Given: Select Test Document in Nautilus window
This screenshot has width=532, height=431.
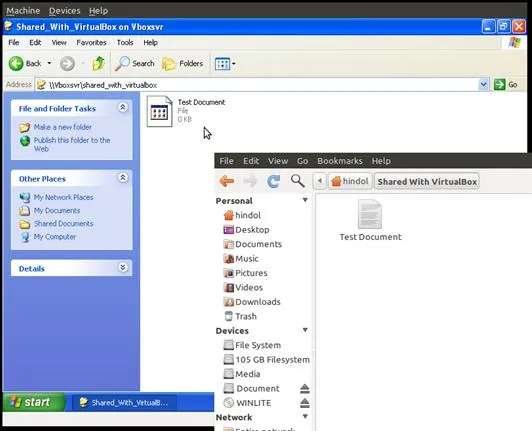Looking at the screenshot, I should [370, 221].
